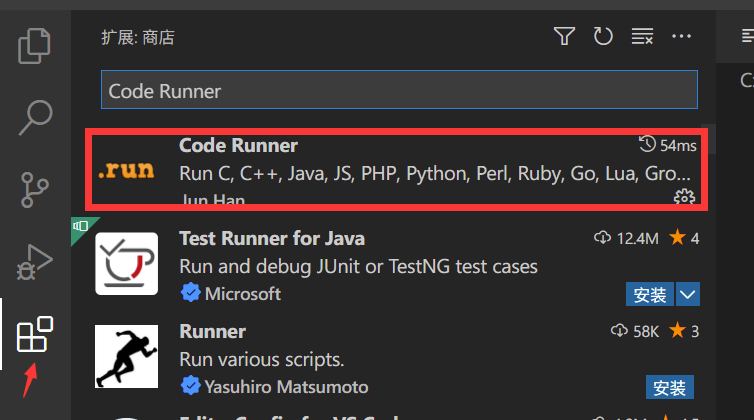Select the Test Runner for Java entry
Viewport: 754px width, 420px height.
point(400,265)
